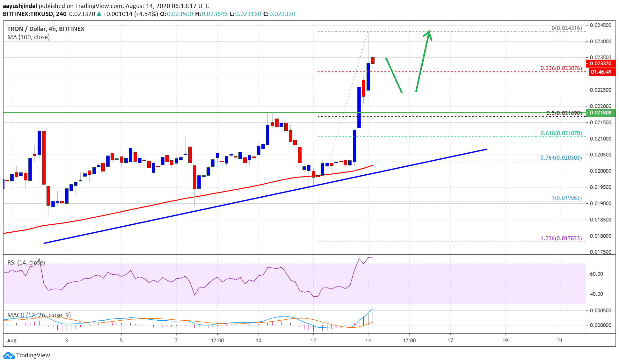Click the Aug label on the time axis

(x=12, y=341)
